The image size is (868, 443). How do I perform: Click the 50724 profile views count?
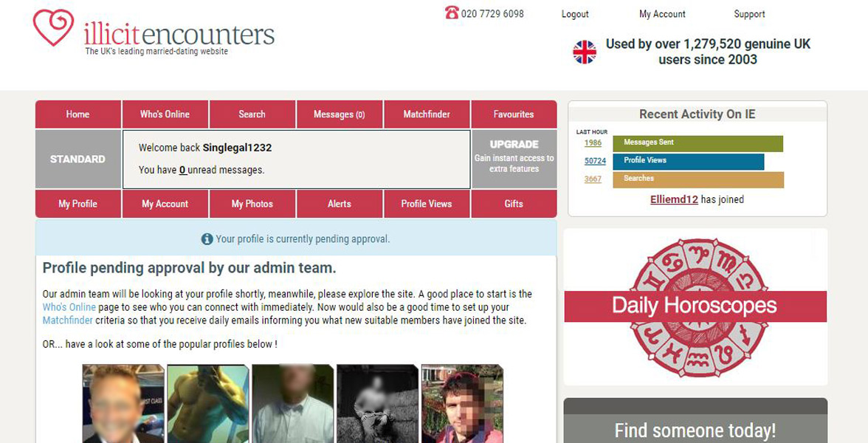(595, 161)
